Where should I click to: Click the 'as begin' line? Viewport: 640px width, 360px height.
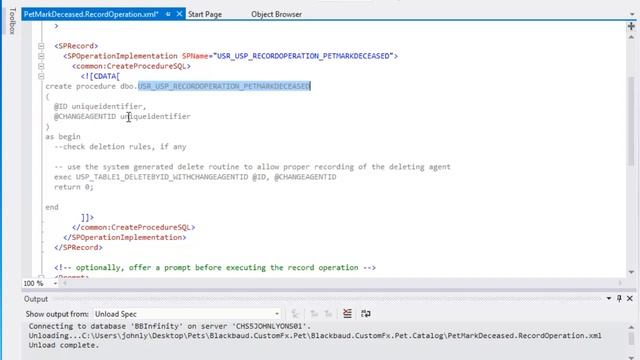[63, 136]
